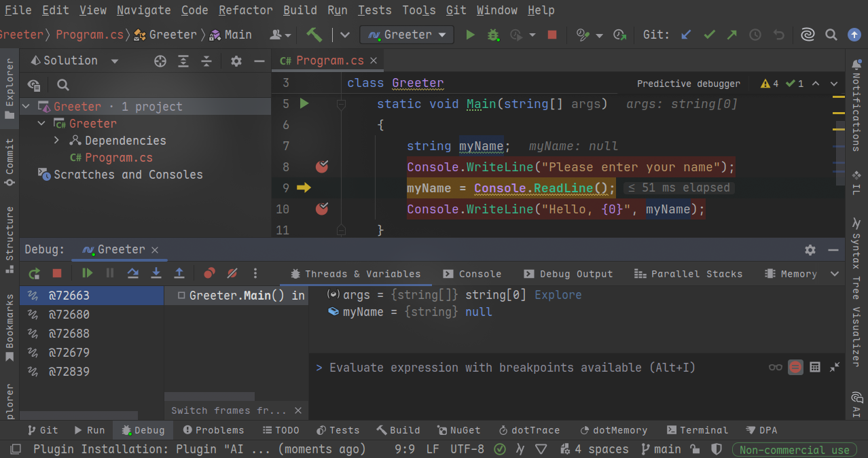This screenshot has width=868, height=458.
Task: Switch to the Console debug tab
Action: (472, 274)
